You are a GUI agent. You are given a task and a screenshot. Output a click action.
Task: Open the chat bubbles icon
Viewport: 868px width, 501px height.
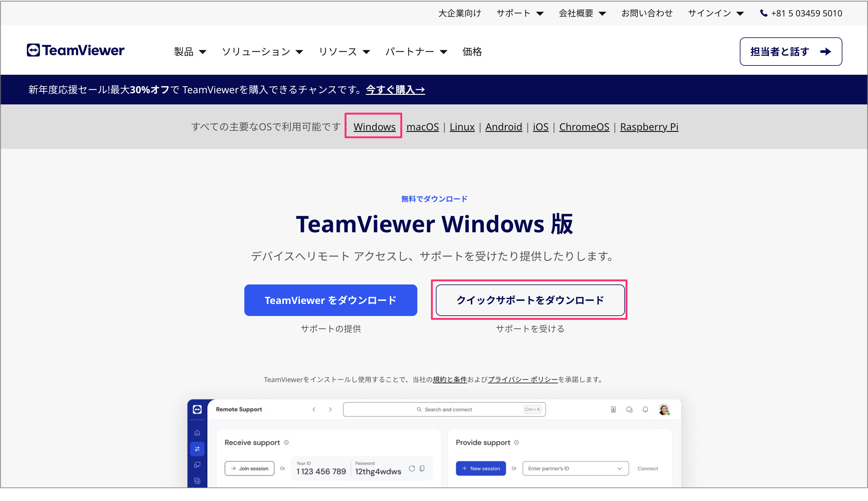pyautogui.click(x=629, y=410)
